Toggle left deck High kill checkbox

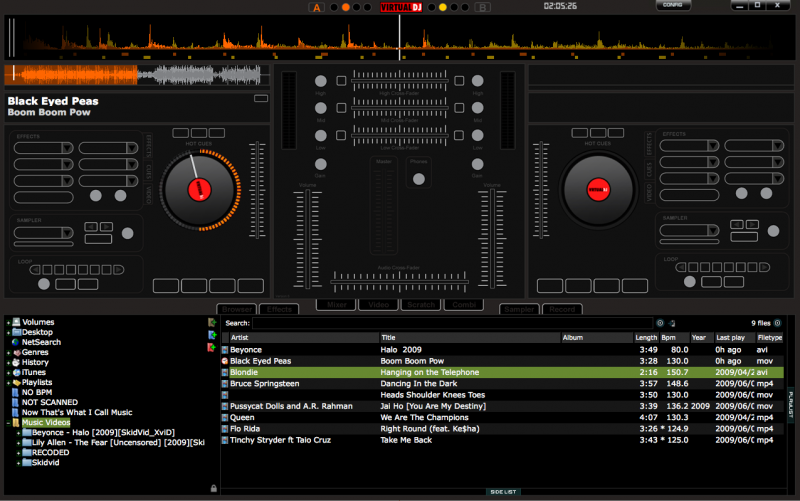(x=341, y=81)
